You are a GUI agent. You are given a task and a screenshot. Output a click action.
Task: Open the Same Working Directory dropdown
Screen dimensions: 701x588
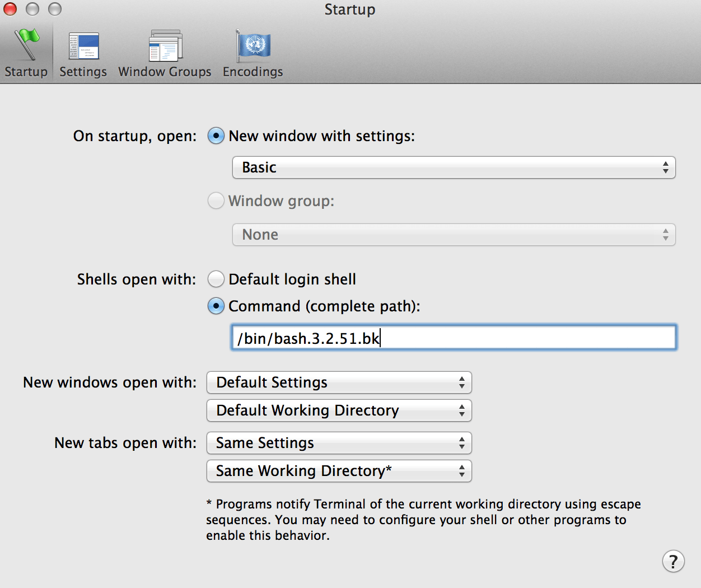point(339,471)
